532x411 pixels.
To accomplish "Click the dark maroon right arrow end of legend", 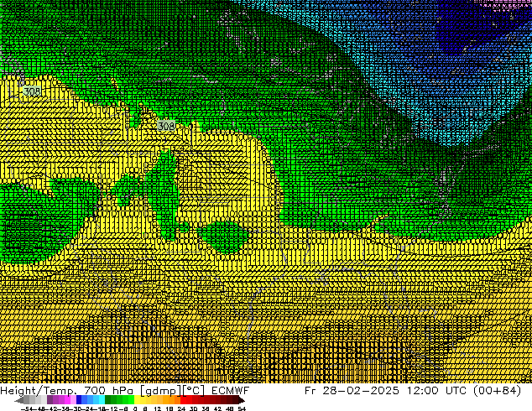I will tap(241, 400).
